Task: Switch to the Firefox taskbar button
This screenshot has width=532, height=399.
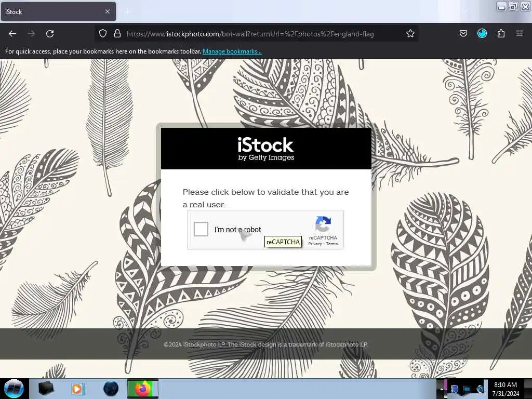Action: [x=143, y=389]
